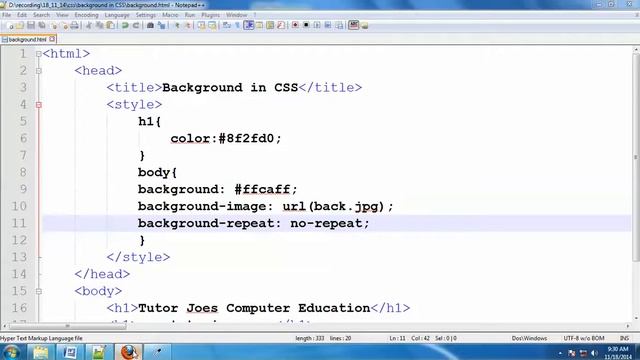Open the Function List toolbar icon
The height and width of the screenshot is (360, 640).
tap(281, 25)
